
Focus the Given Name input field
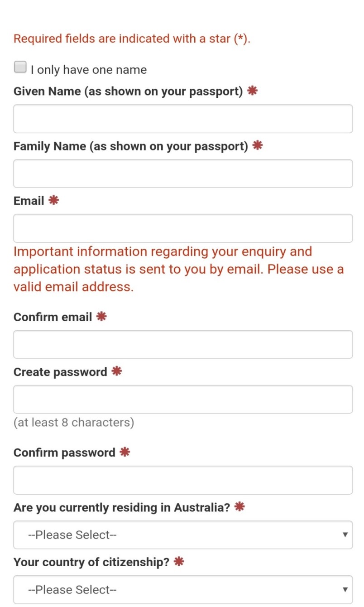[183, 119]
